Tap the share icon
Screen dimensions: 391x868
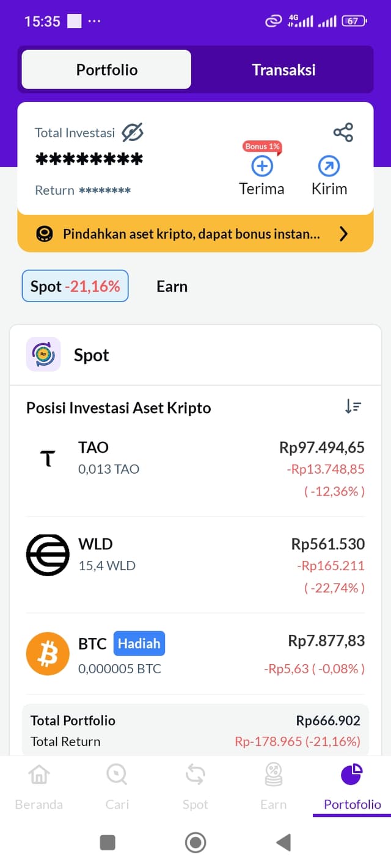[x=343, y=132]
